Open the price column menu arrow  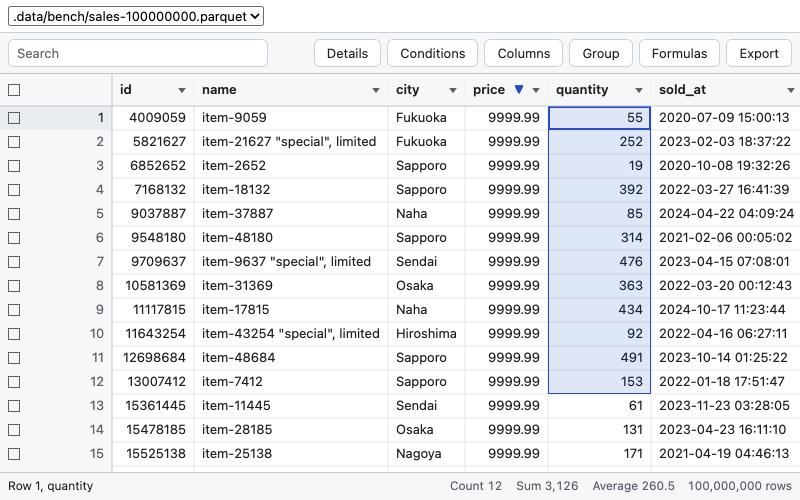pyautogui.click(x=536, y=90)
